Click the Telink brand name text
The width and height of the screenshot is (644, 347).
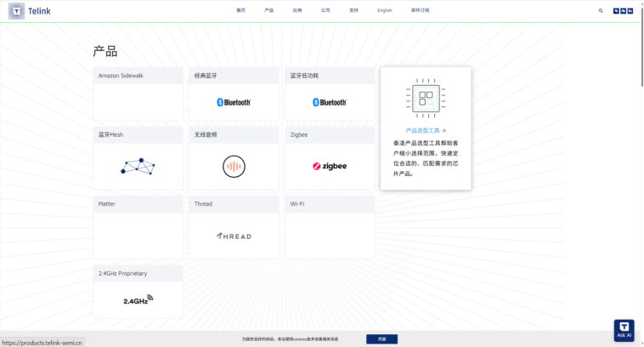[x=39, y=11]
